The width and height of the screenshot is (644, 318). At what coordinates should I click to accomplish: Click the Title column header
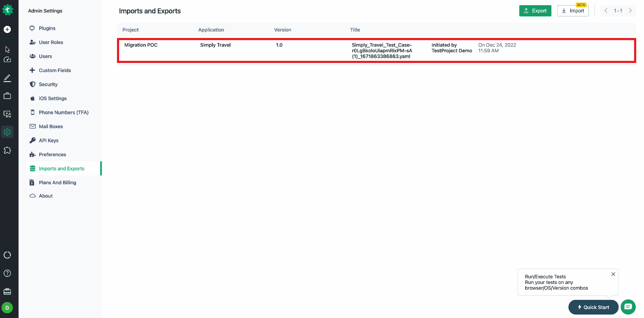click(355, 30)
